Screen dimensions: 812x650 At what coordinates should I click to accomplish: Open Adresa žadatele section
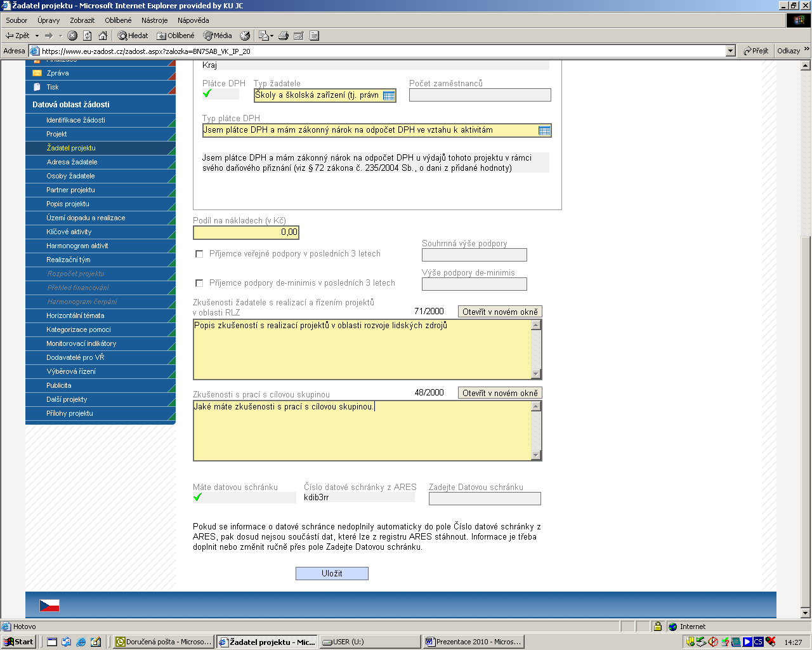click(x=100, y=162)
